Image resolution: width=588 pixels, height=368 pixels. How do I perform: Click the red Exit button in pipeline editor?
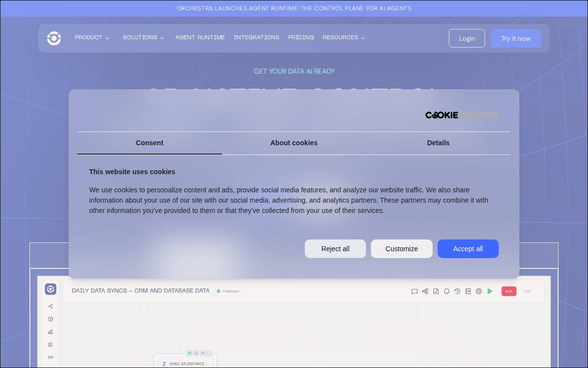click(509, 291)
